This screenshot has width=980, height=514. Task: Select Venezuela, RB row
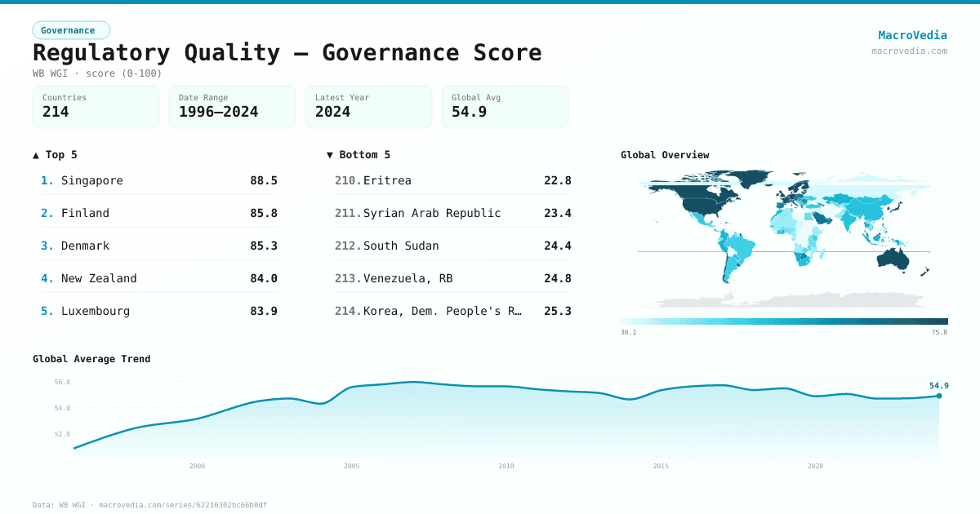pyautogui.click(x=453, y=278)
